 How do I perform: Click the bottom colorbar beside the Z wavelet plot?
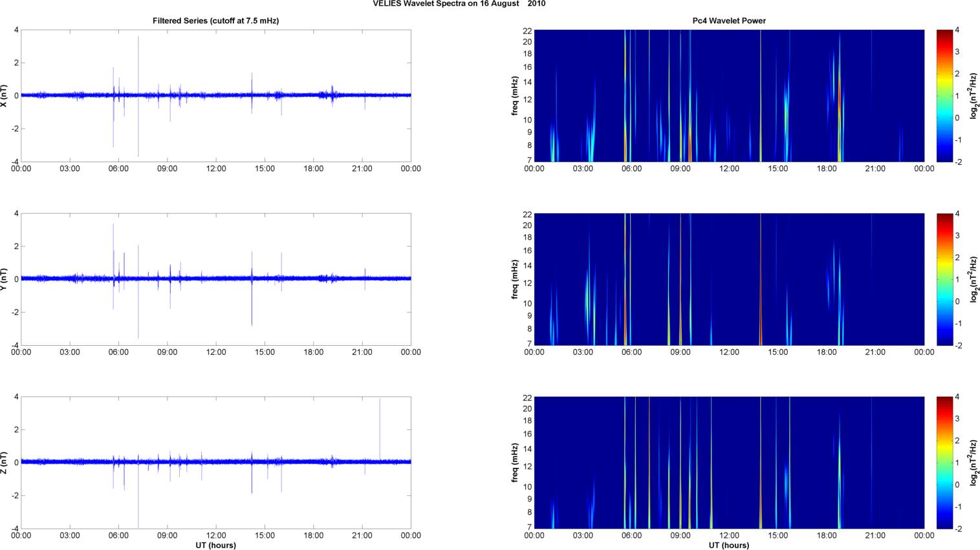point(944,463)
